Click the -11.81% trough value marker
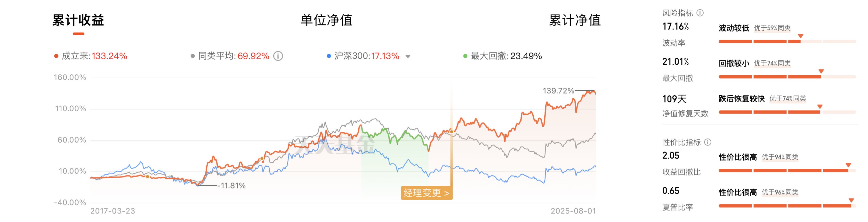Image resolution: width=868 pixels, height=222 pixels. [x=232, y=186]
